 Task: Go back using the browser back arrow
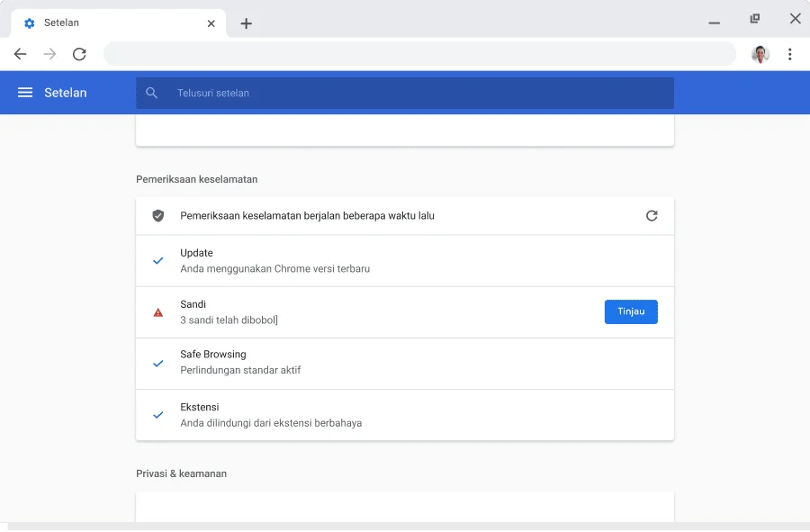click(20, 54)
